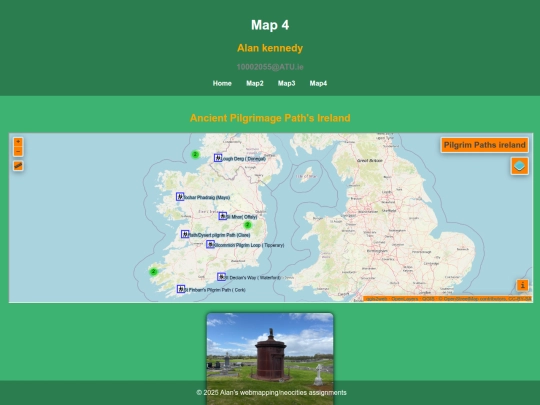Click the OpenLayers attribution link
540x405 pixels.
click(x=404, y=299)
